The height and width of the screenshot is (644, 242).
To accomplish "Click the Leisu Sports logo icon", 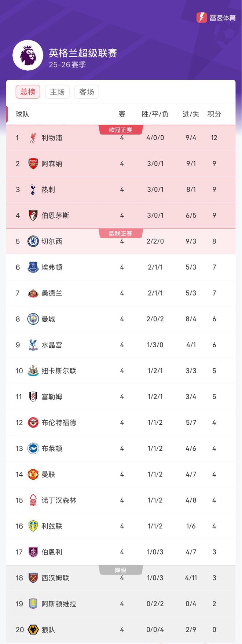I will click(x=202, y=17).
